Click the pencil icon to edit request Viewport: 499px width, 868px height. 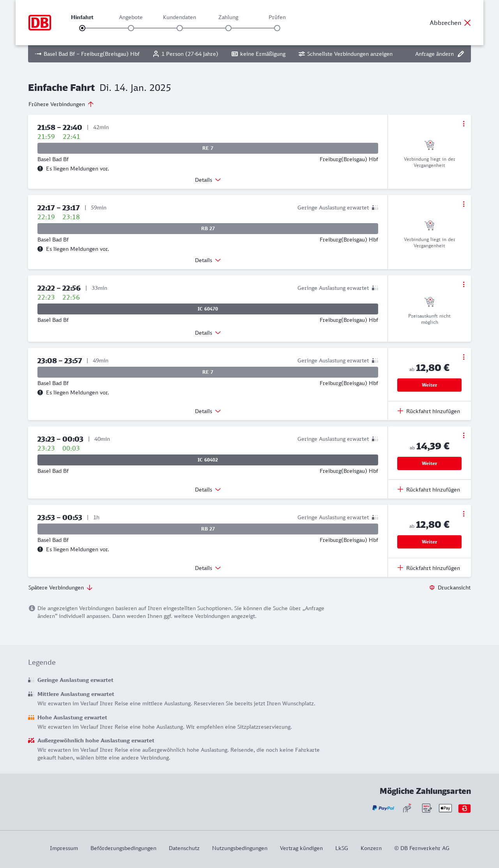[x=461, y=54]
